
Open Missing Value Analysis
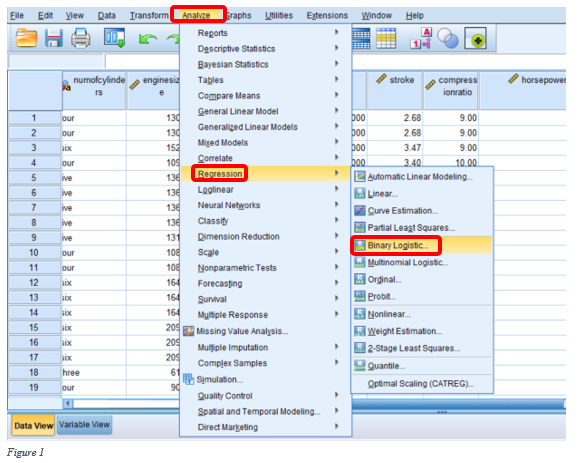click(x=266, y=331)
